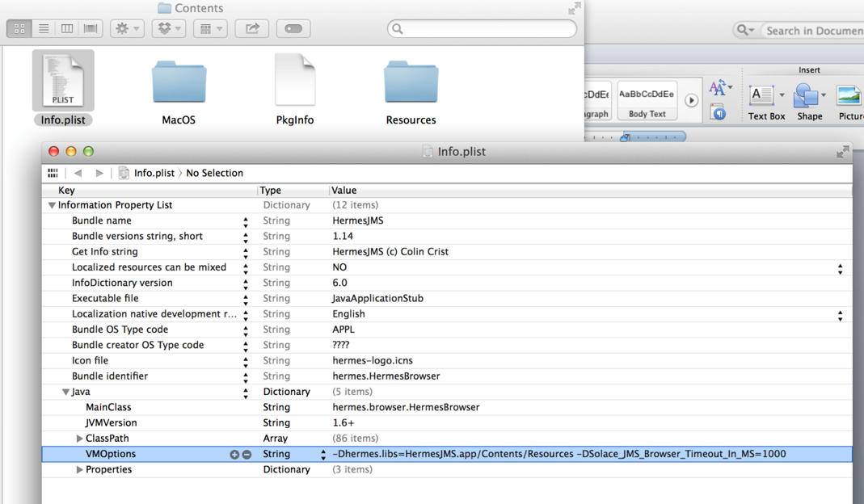Open the related items grid menu
The height and width of the screenshot is (504, 864).
click(x=53, y=173)
